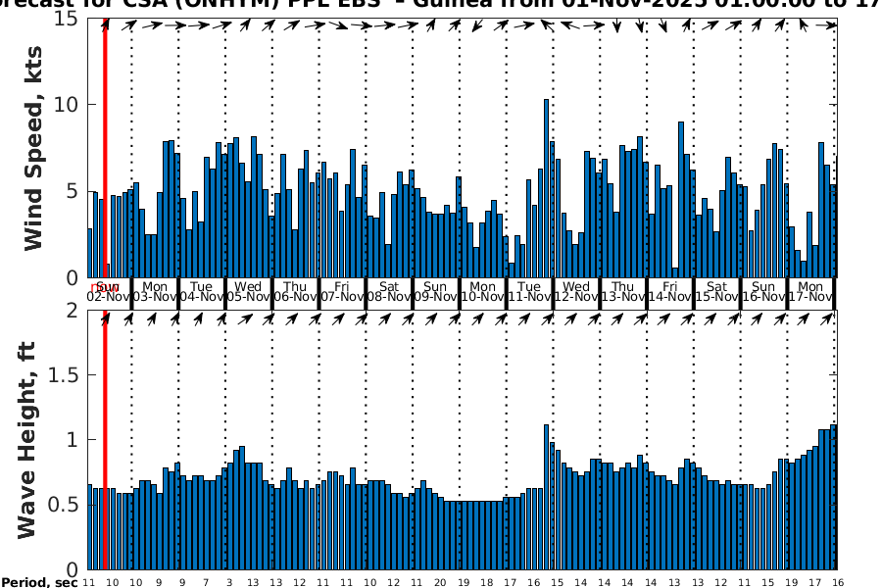Select the tallest wind speed bar above 10 kts
Image resolution: width=882 pixels, height=588 pixels.
[547, 188]
